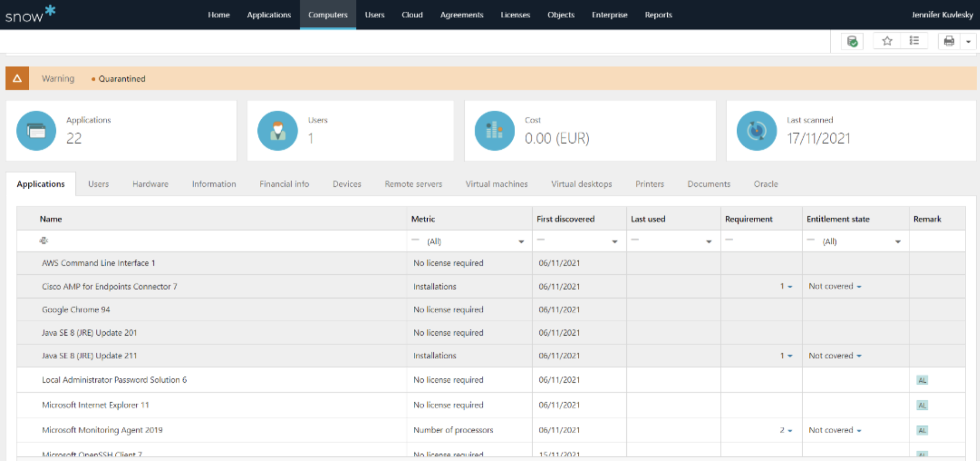
Task: Sort by First discovered column header
Action: [x=566, y=219]
